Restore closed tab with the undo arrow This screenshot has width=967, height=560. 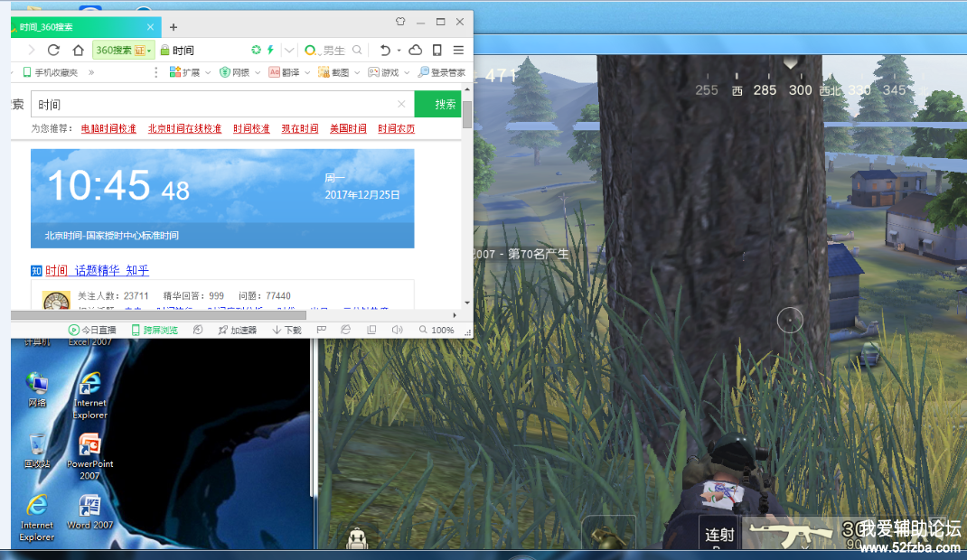coord(385,50)
